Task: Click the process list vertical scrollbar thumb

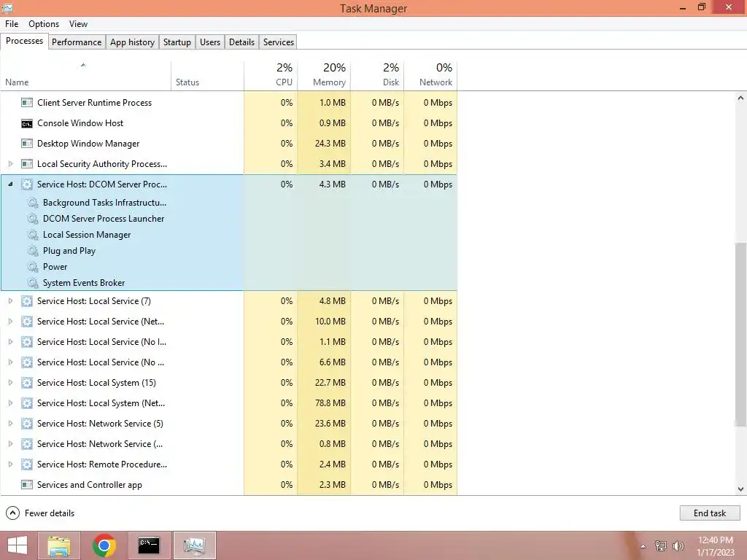Action: click(x=740, y=334)
